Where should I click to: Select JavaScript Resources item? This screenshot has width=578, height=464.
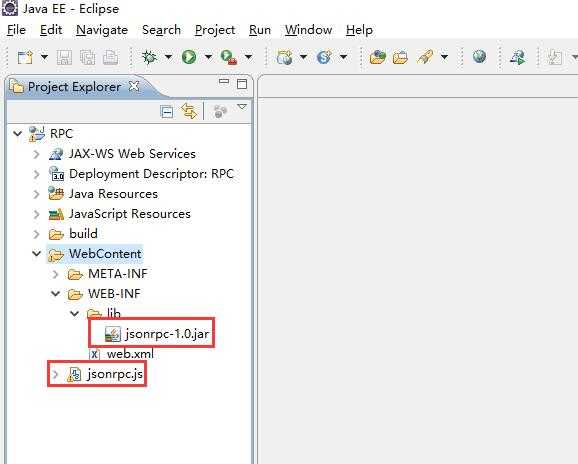[x=130, y=214]
